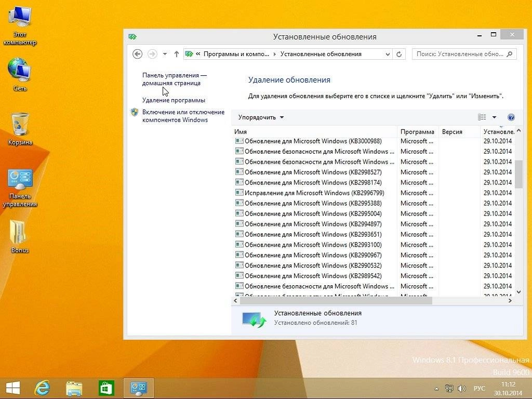This screenshot has height=399, width=532.
Task: Click the window title bar icon
Action: [132, 37]
